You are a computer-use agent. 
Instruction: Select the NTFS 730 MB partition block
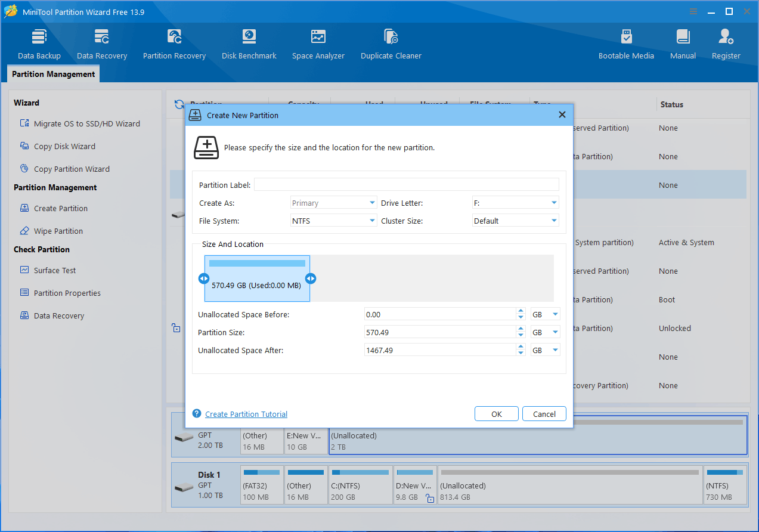click(725, 485)
